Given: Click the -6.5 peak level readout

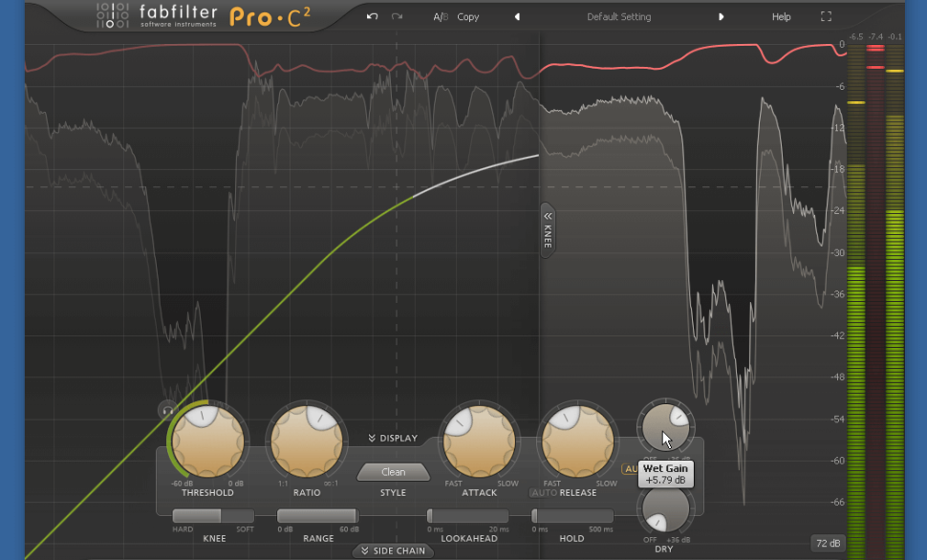Looking at the screenshot, I should (856, 36).
